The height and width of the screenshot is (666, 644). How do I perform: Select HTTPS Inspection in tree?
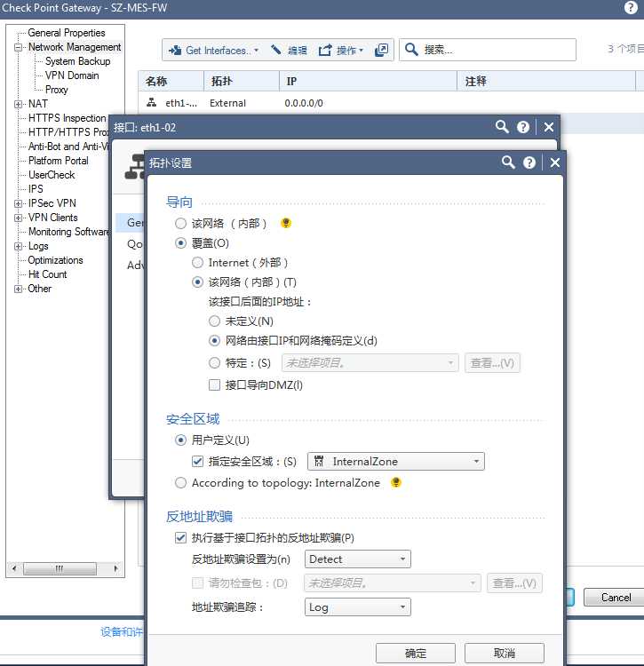pyautogui.click(x=68, y=118)
